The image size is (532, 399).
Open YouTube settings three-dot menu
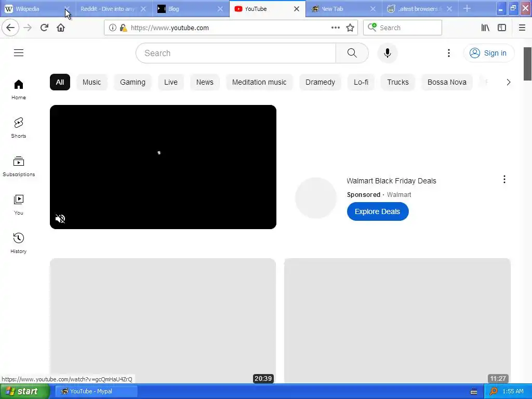(x=448, y=53)
